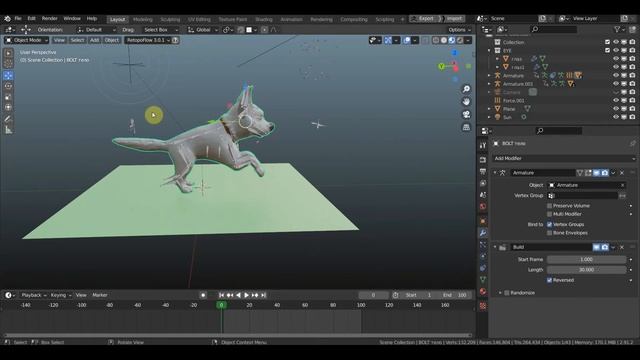Uncheck the EYE collection exclude checkbox
The height and width of the screenshot is (360, 640).
[607, 51]
